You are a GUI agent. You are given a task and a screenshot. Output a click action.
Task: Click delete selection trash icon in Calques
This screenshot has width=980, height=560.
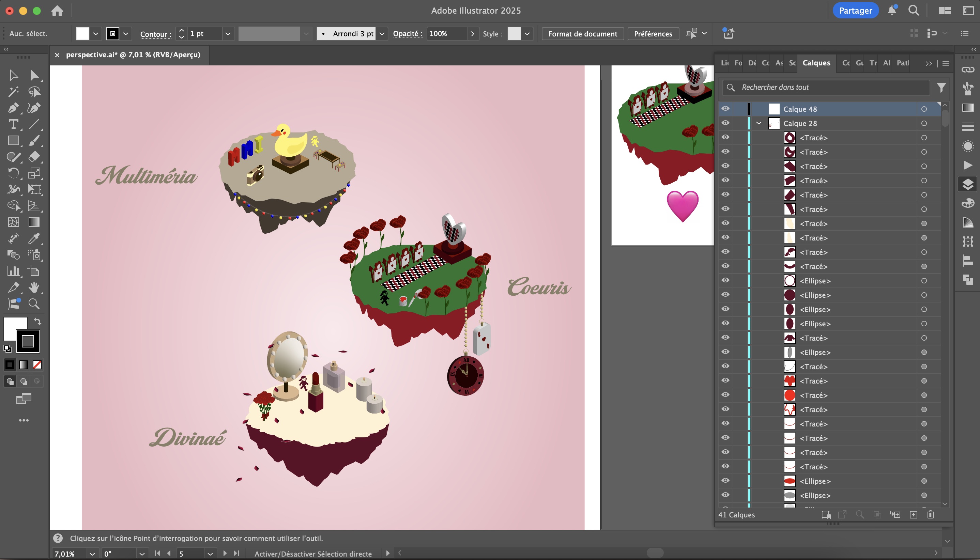tap(930, 515)
